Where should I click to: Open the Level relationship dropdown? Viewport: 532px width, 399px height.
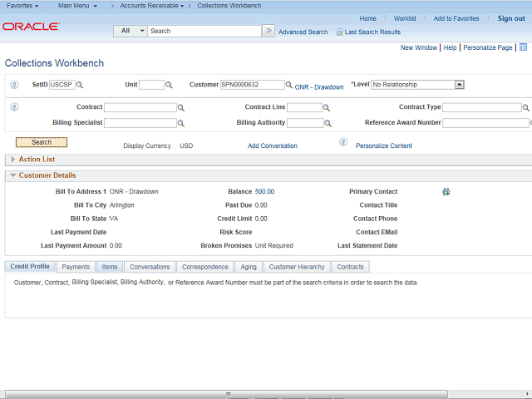[459, 85]
